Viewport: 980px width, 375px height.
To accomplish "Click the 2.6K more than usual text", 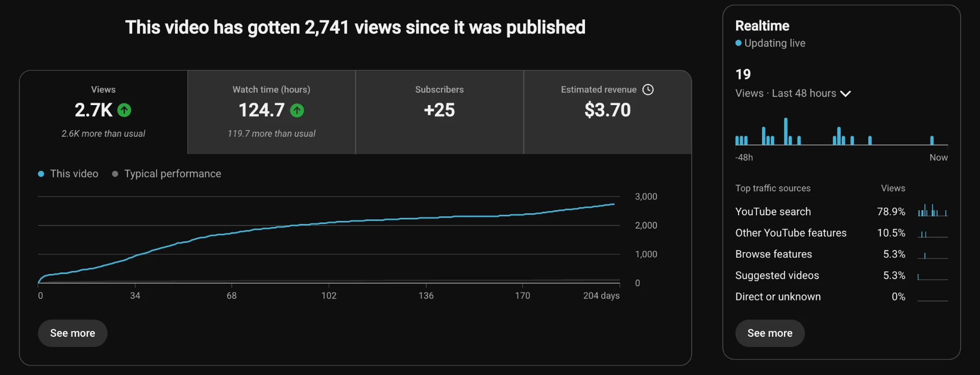I will pyautogui.click(x=104, y=134).
